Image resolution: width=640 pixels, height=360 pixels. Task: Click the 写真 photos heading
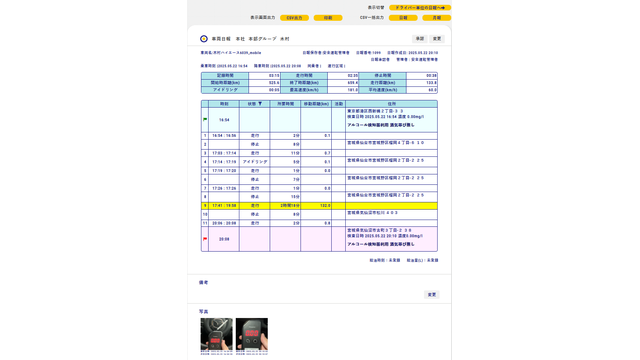(x=203, y=311)
